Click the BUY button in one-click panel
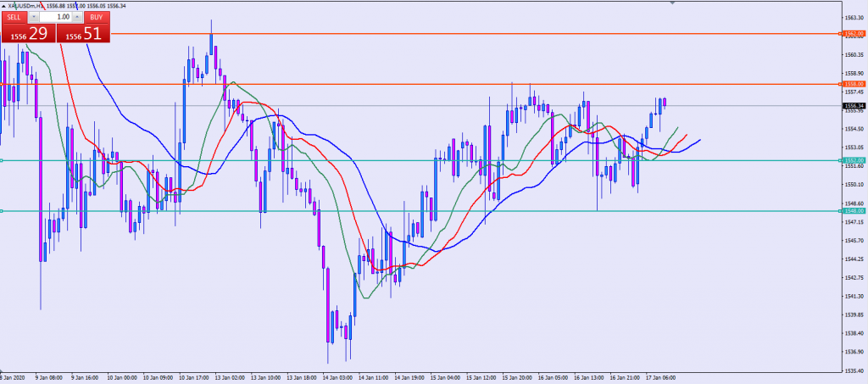Screen dimensions: 868x384 (97, 16)
